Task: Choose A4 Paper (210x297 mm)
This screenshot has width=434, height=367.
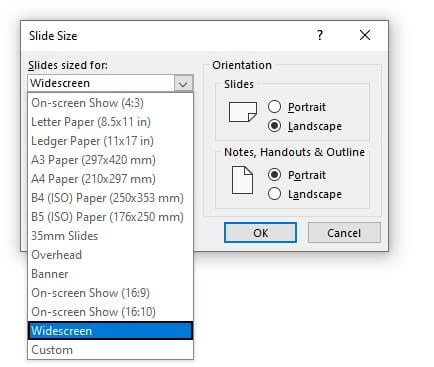Action: point(110,179)
